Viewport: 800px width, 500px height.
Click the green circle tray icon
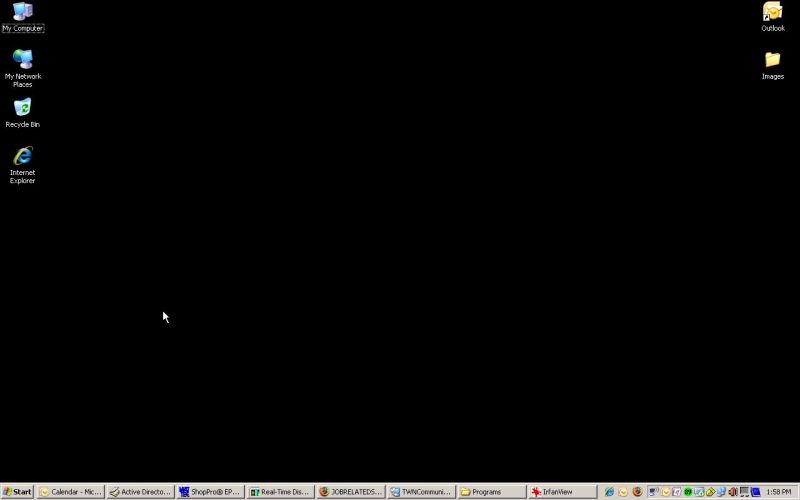click(x=688, y=492)
